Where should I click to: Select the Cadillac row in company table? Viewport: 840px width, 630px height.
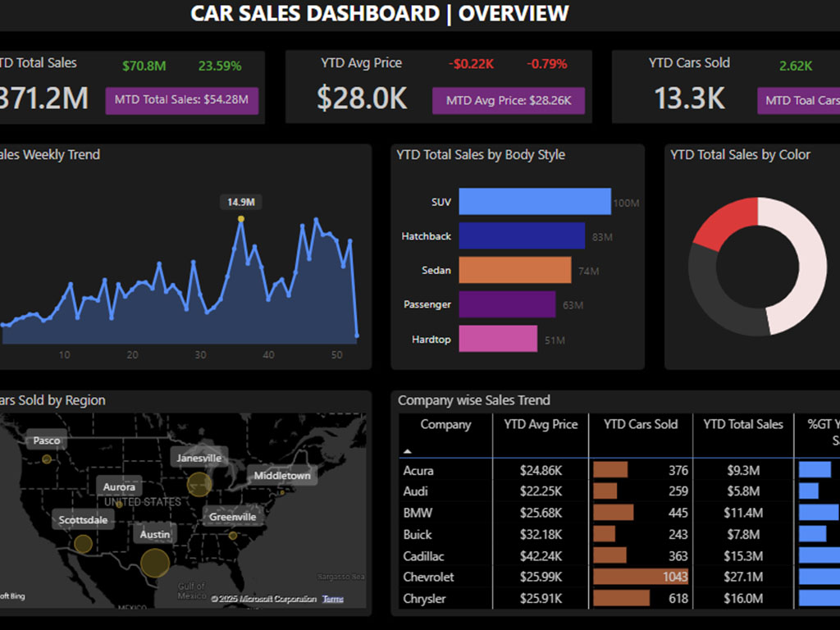tap(619, 555)
